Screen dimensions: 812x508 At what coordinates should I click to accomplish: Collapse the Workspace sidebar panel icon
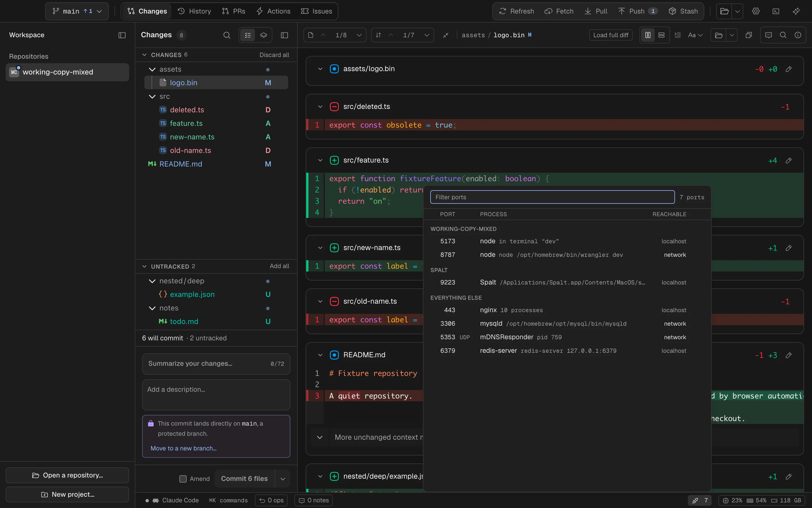(x=122, y=35)
